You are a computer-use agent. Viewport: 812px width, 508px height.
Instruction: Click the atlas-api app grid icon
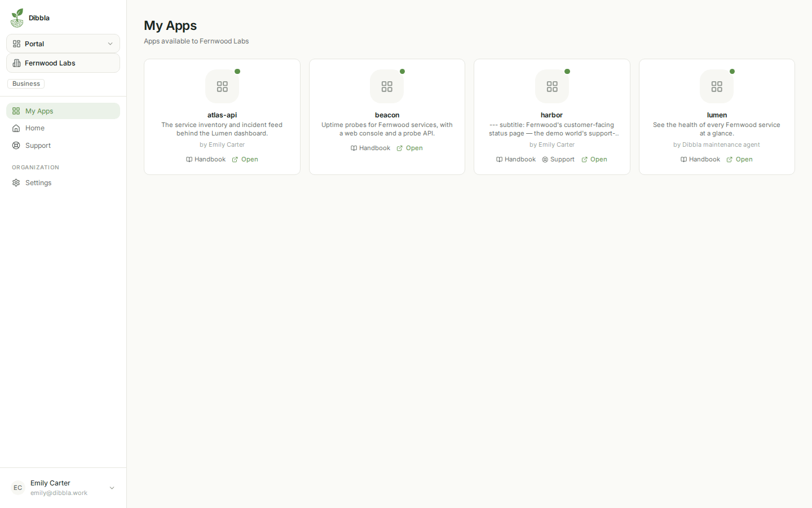(x=222, y=86)
